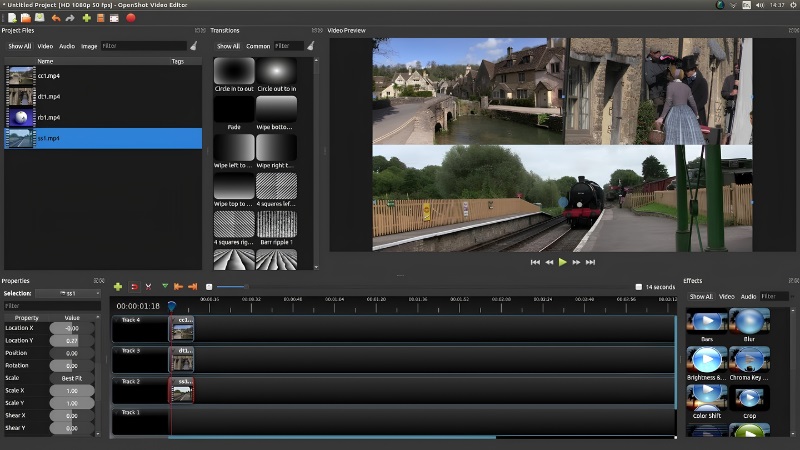
Task: Click the Blur effect icon
Action: click(x=749, y=321)
